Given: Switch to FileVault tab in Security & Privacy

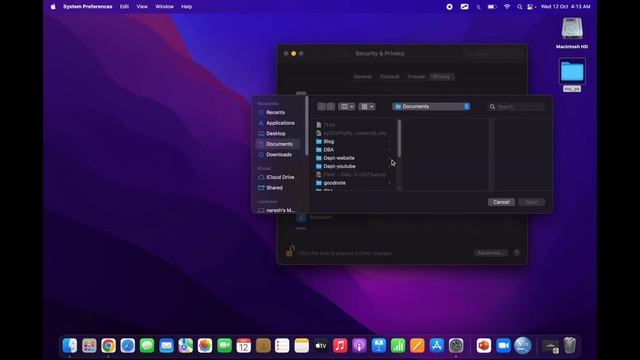Looking at the screenshot, I should click(390, 77).
